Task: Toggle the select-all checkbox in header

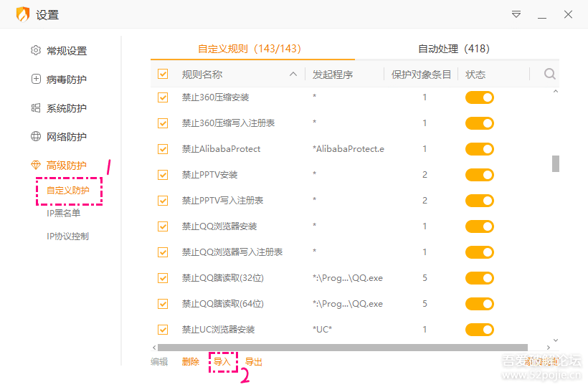Action: 163,74
